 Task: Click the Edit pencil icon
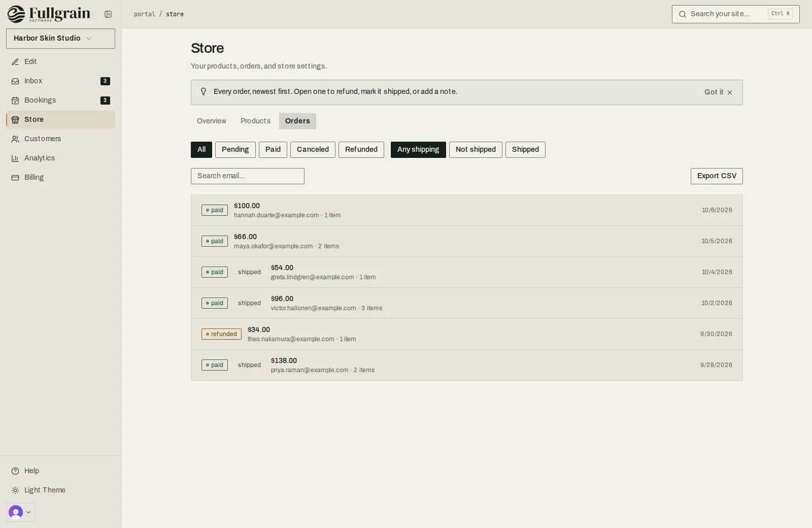(15, 62)
